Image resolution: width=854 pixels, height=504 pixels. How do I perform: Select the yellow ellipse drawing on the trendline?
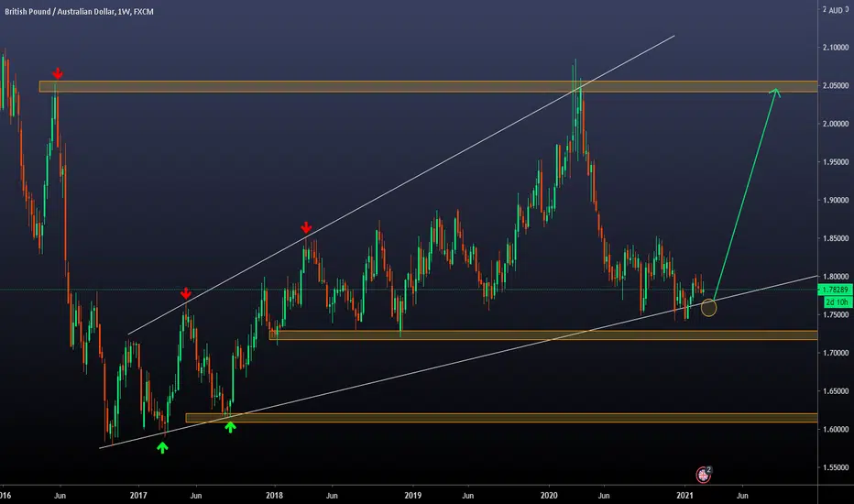click(x=708, y=308)
